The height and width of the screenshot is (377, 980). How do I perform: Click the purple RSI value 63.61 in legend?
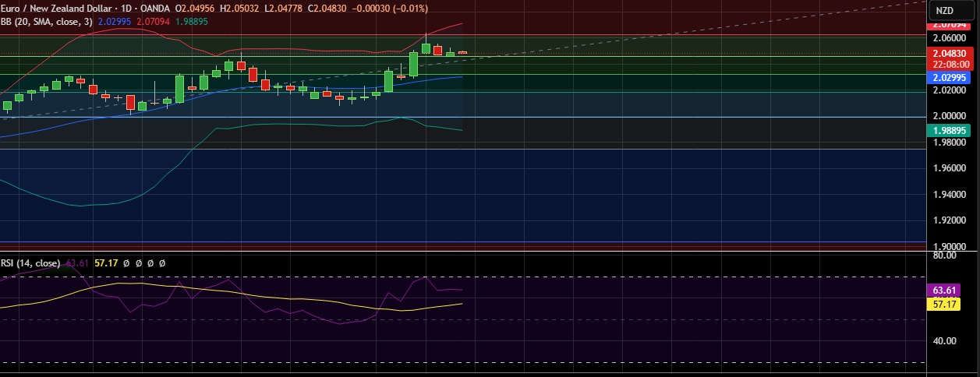point(76,263)
